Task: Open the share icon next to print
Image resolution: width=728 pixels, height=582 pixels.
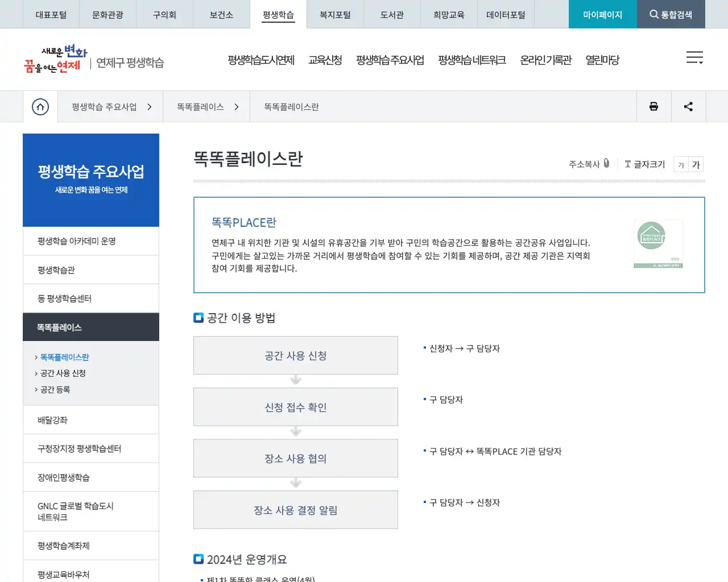Action: coord(688,106)
